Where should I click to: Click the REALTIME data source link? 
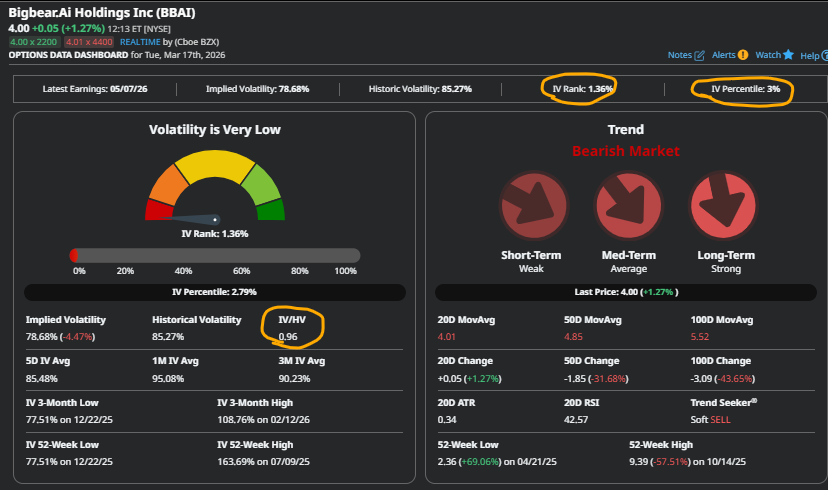tap(140, 42)
